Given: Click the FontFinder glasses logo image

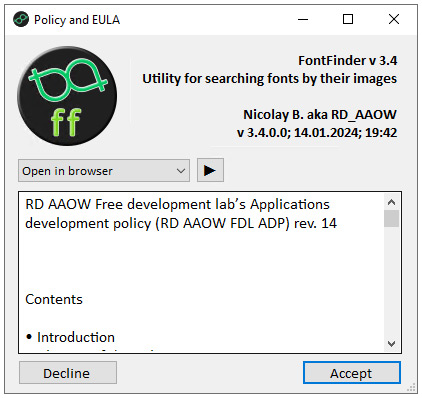Looking at the screenshot, I should coord(67,96).
